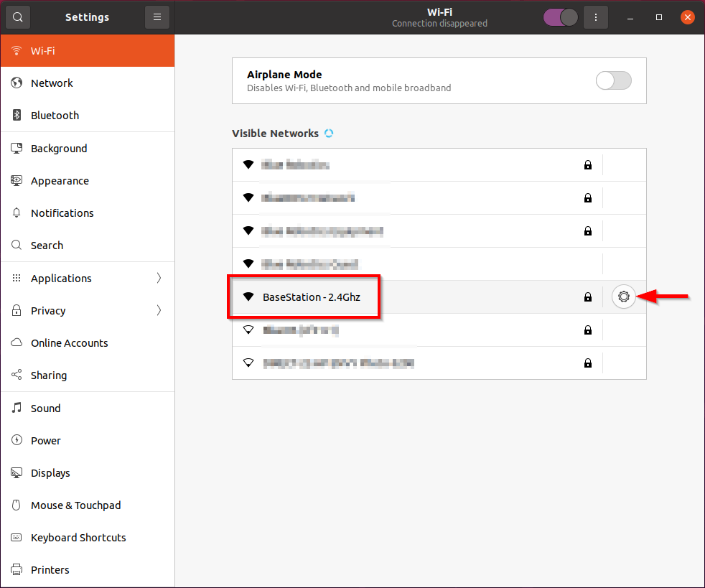Open gear settings for BaseStation network
This screenshot has width=705, height=588.
pos(624,297)
